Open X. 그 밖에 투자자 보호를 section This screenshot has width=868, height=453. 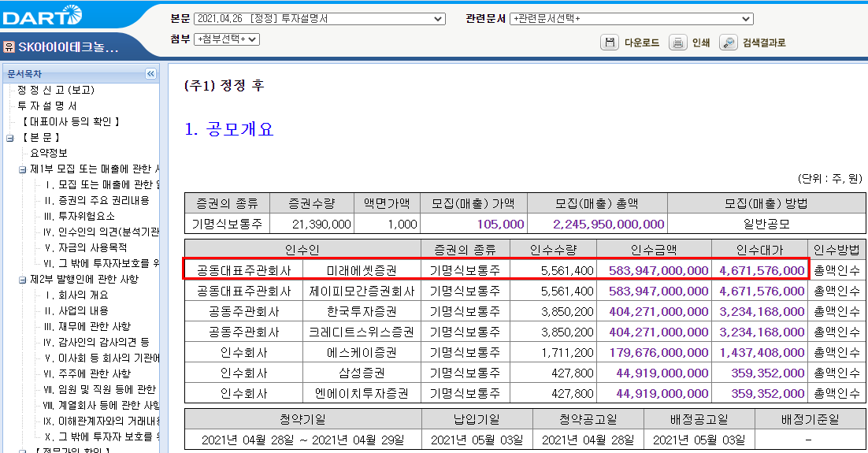[x=102, y=436]
